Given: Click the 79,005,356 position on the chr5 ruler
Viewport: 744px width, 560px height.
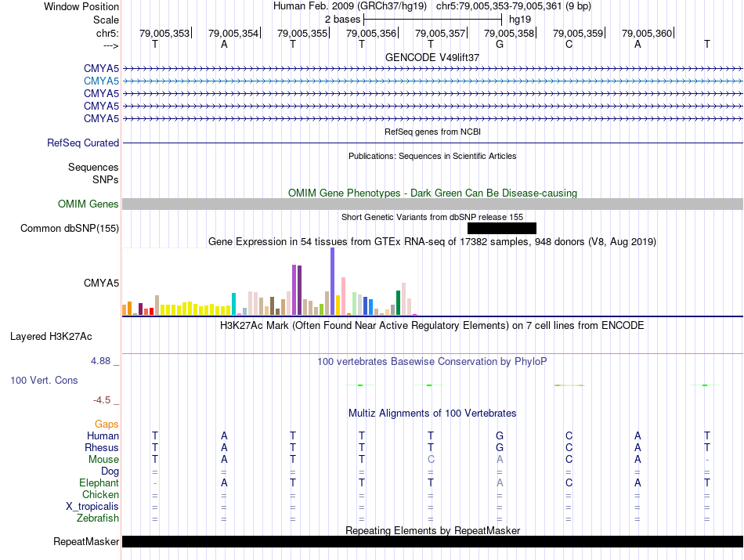Looking at the screenshot, I should 370,33.
